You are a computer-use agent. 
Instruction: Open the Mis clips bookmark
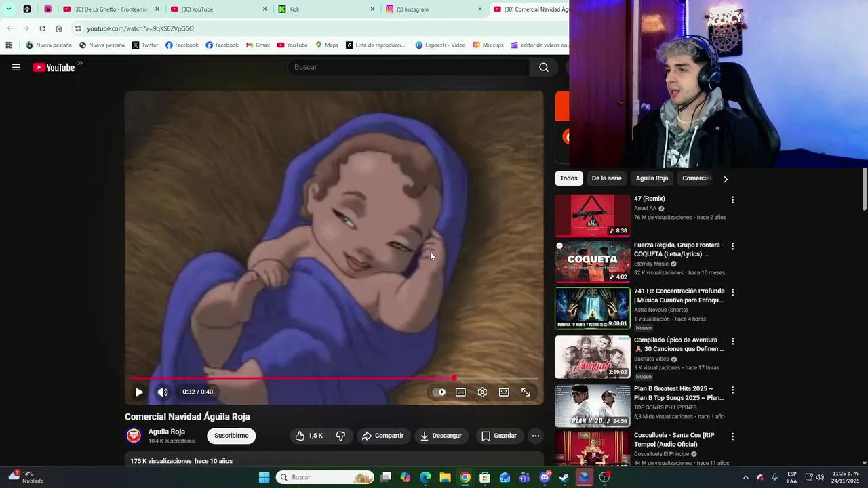click(x=488, y=45)
